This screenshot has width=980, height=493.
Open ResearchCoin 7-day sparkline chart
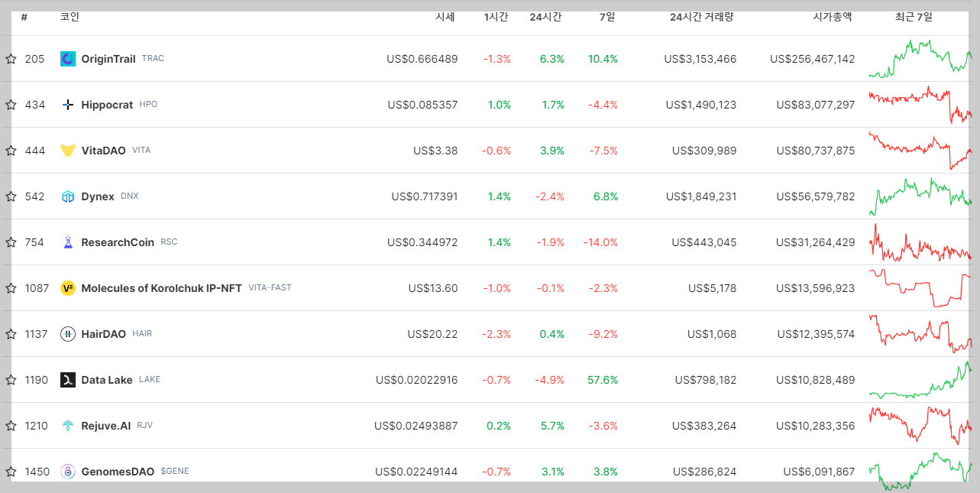(x=920, y=242)
